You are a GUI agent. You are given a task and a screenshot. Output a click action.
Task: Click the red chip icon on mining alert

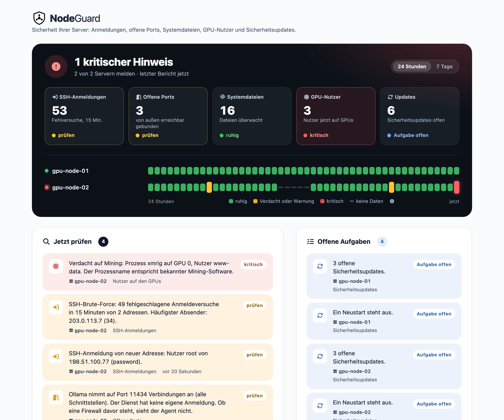(x=56, y=266)
